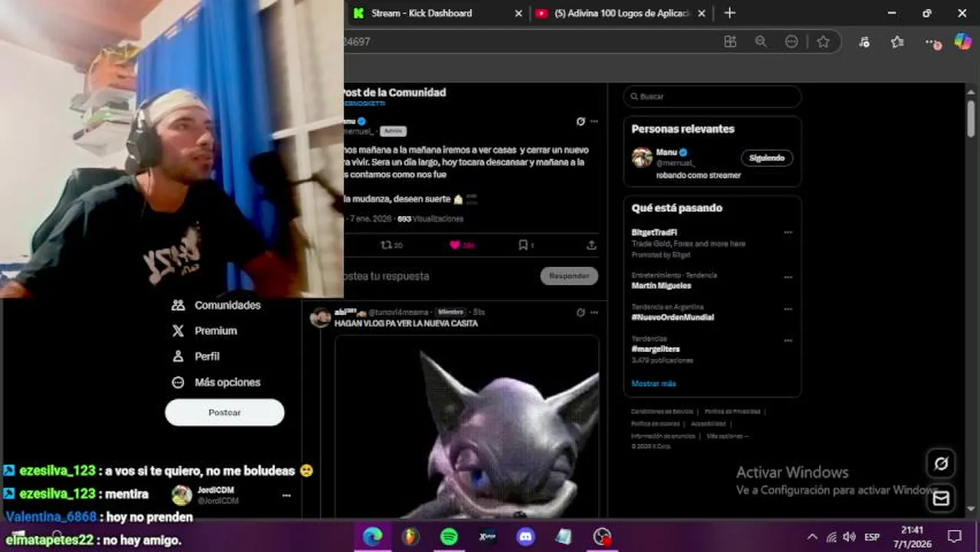
Task: Open account menu dots next to JordiCDM
Action: click(x=286, y=495)
